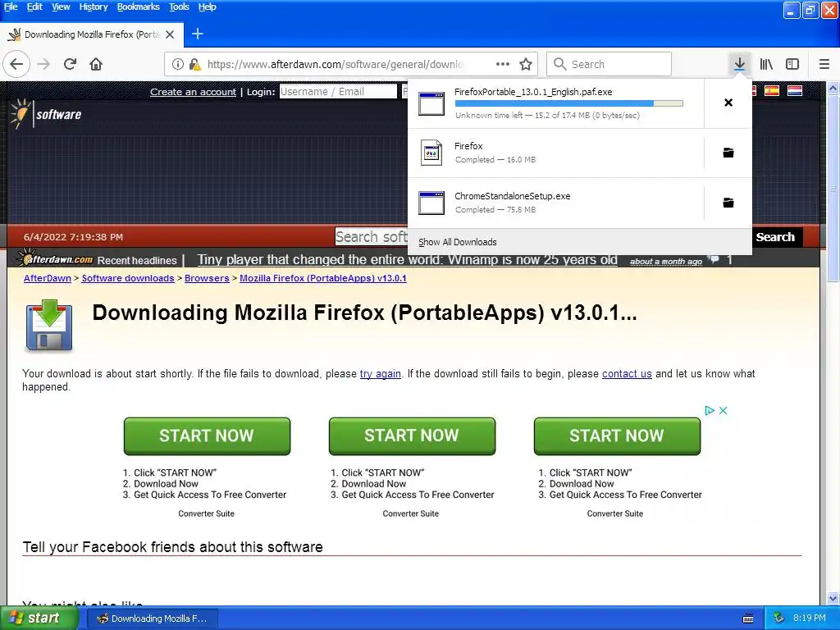
Task: Open the Tools menu
Action: click(179, 7)
